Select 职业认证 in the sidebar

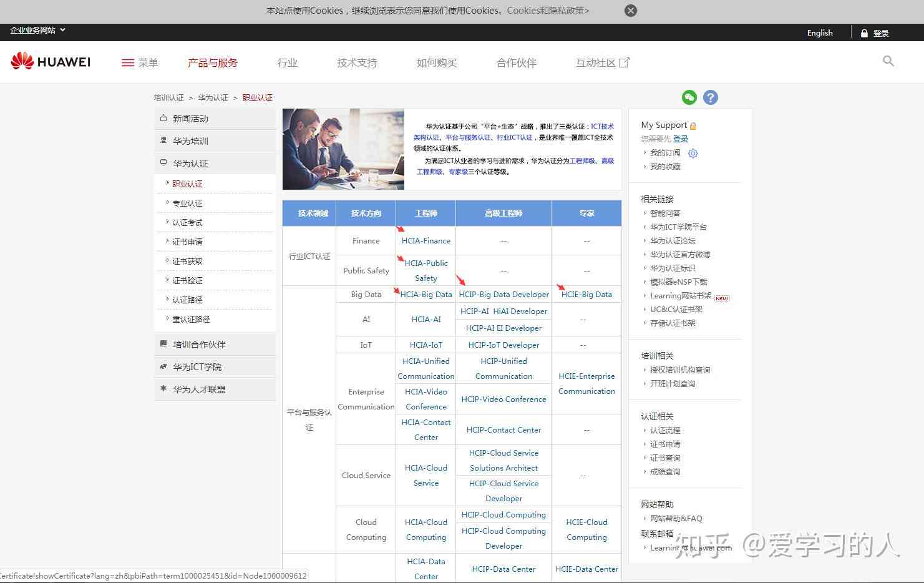tap(187, 184)
